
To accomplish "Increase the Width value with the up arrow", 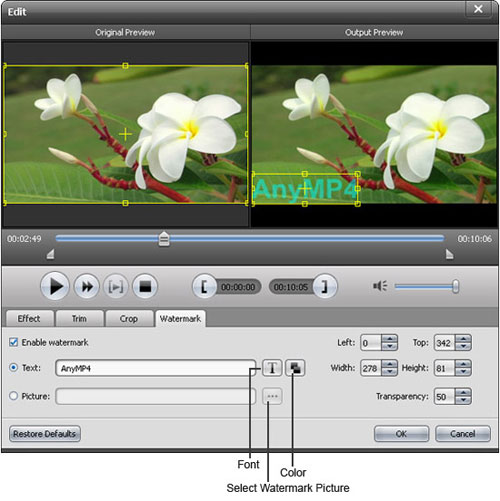I will click(389, 364).
